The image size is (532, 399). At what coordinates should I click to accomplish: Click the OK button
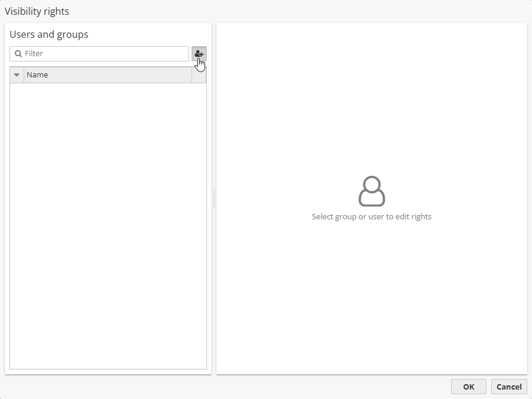pos(468,387)
